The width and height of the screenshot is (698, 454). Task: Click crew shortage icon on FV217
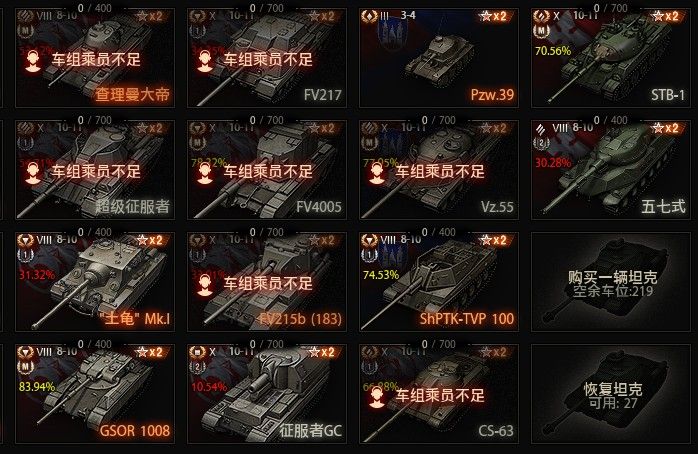click(x=205, y=61)
